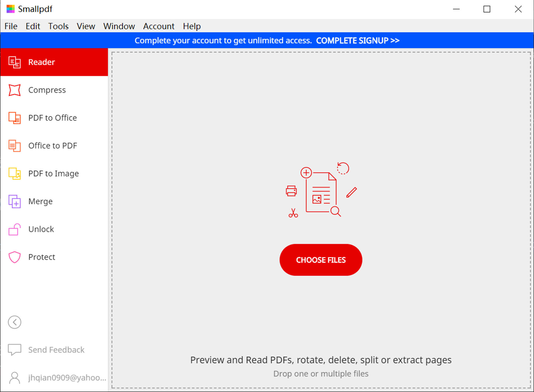Follow the COMPLETE SIGNUP >> link
Viewport: 534px width, 392px height.
[x=358, y=41]
